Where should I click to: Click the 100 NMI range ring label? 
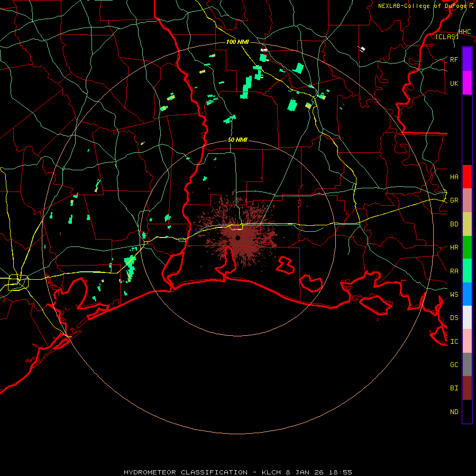(237, 42)
